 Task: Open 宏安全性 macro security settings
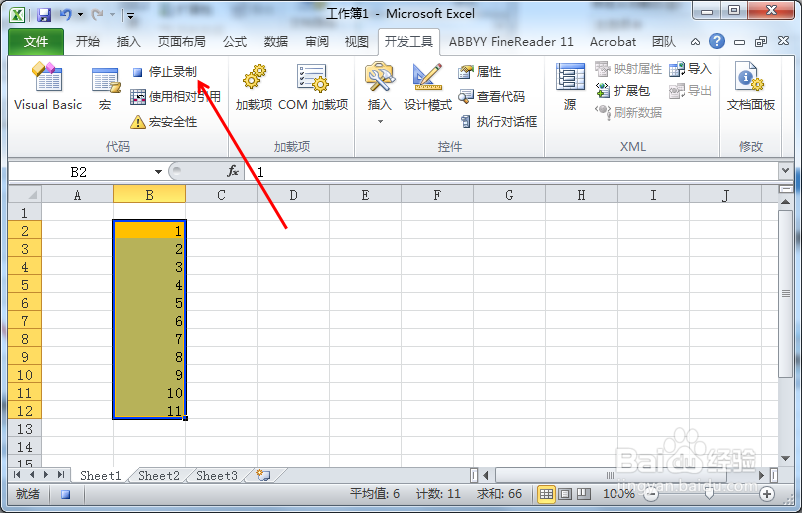(x=164, y=122)
